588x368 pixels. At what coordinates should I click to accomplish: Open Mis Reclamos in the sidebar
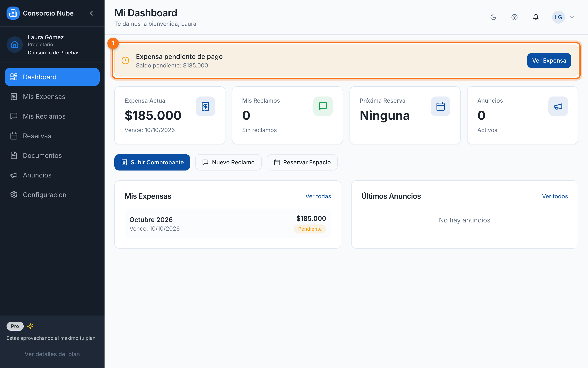[x=52, y=116]
